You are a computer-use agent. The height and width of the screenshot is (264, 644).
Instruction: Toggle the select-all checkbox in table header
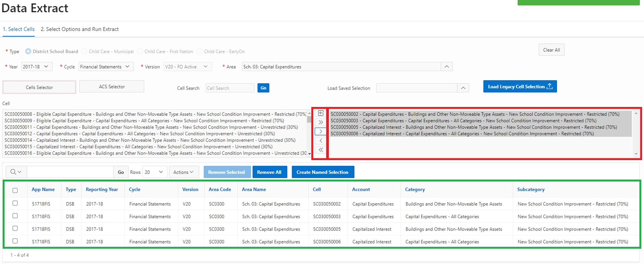tap(15, 190)
